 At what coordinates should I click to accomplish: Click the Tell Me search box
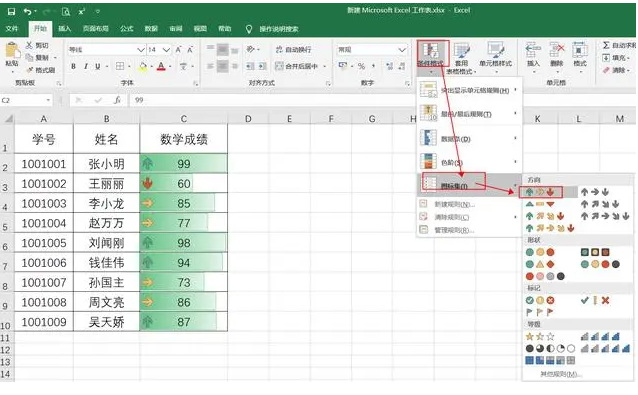[279, 29]
